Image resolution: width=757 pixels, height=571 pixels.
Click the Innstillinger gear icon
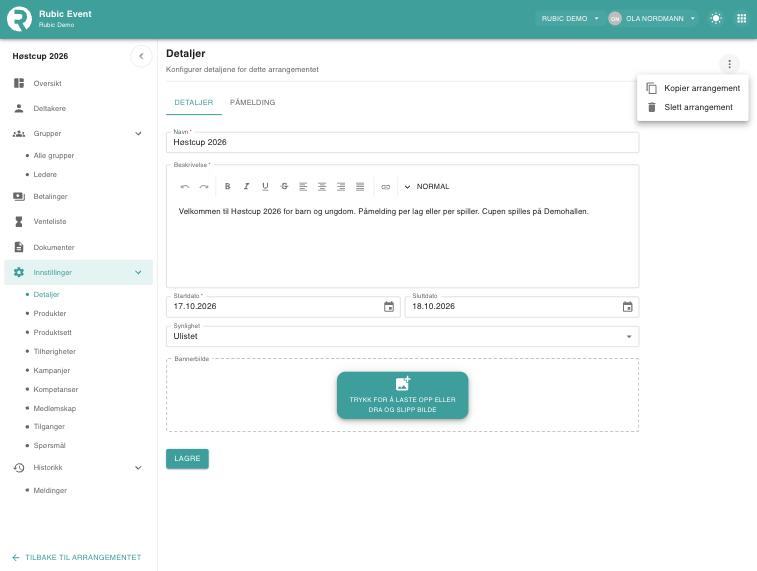(x=19, y=272)
